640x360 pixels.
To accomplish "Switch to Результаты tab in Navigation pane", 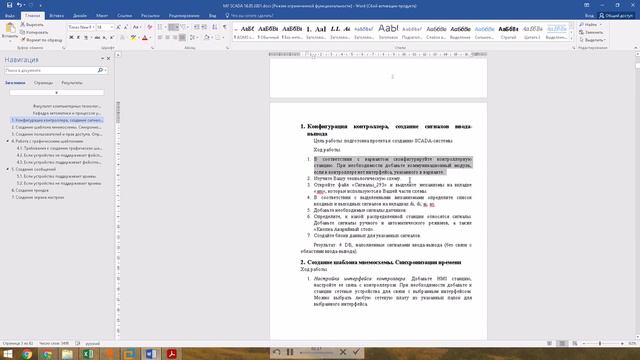I will tap(72, 83).
